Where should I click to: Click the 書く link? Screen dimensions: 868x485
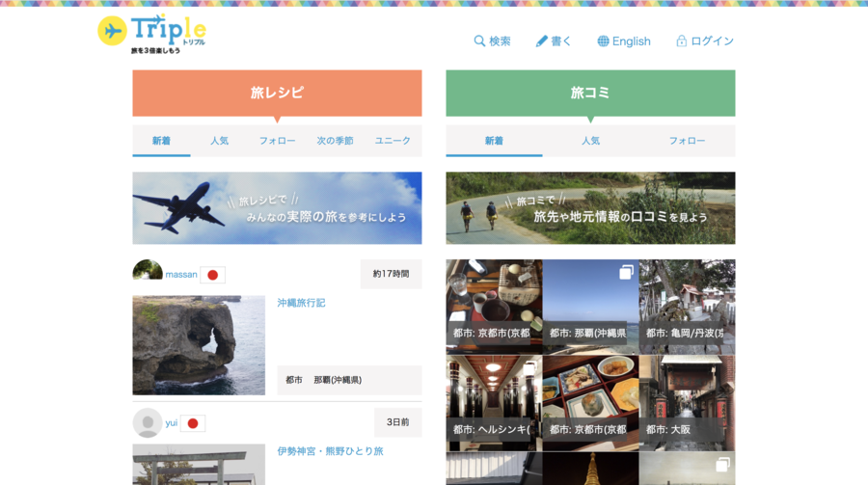point(554,40)
